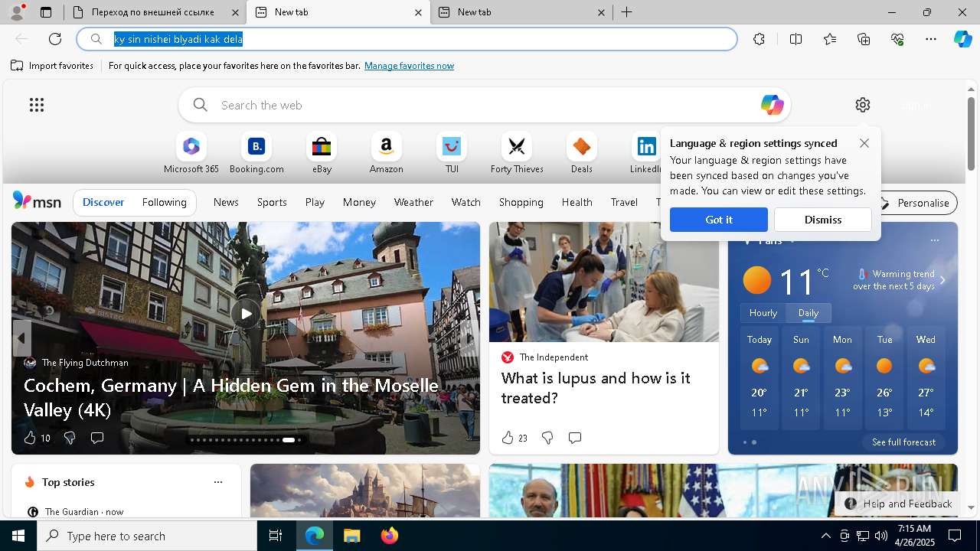980x551 pixels.
Task: Click the Search the web field
Action: click(484, 105)
